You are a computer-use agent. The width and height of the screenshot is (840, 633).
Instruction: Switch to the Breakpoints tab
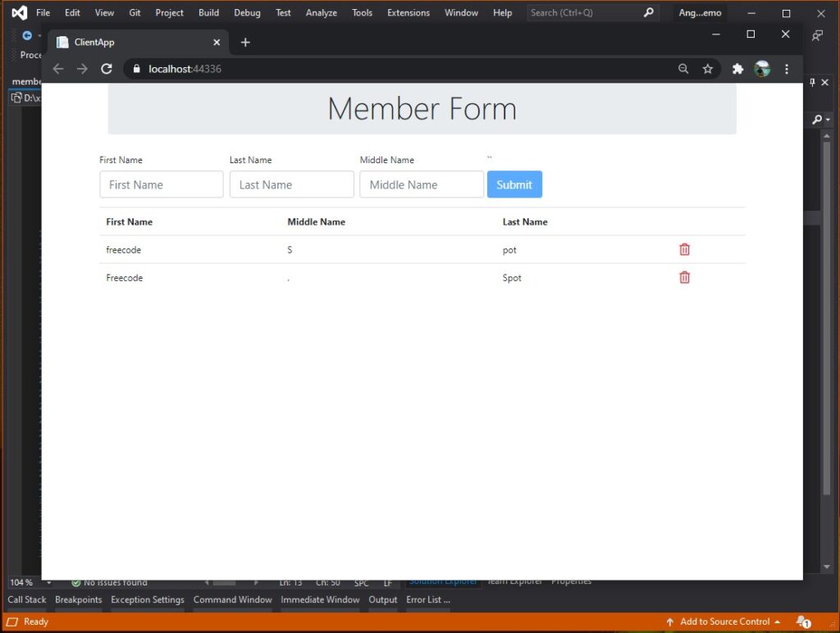[x=78, y=600]
